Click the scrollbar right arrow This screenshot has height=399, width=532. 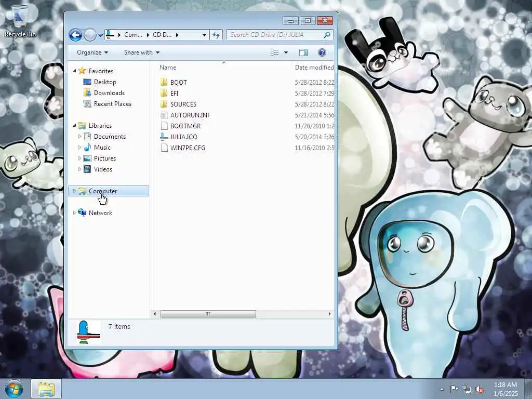(329, 314)
